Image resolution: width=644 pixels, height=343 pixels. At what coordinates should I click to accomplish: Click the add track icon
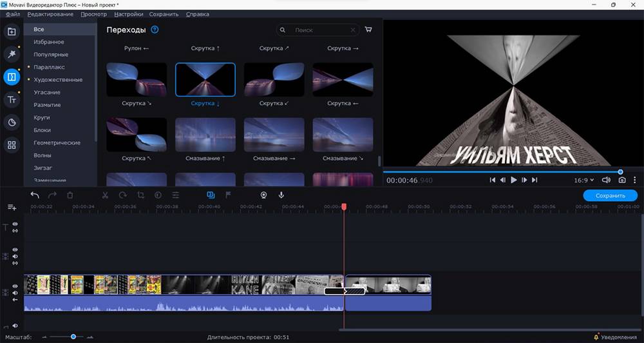tap(12, 207)
